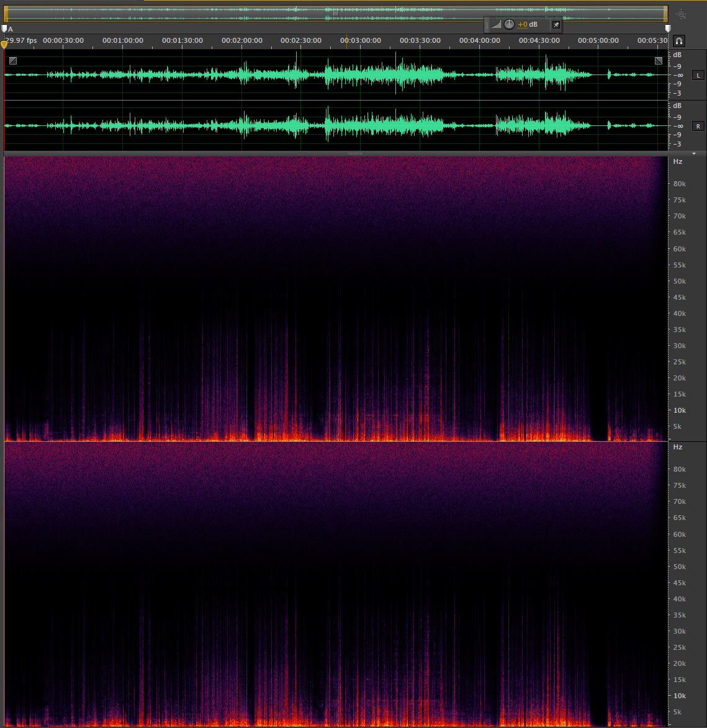
Task: Click 80k on the lower frequency scale
Action: pos(680,469)
